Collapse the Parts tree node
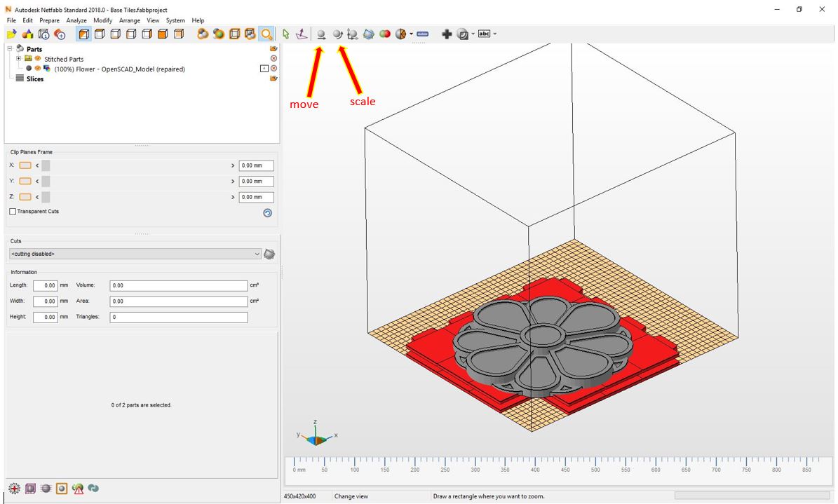The height and width of the screenshot is (504, 838). (x=10, y=48)
